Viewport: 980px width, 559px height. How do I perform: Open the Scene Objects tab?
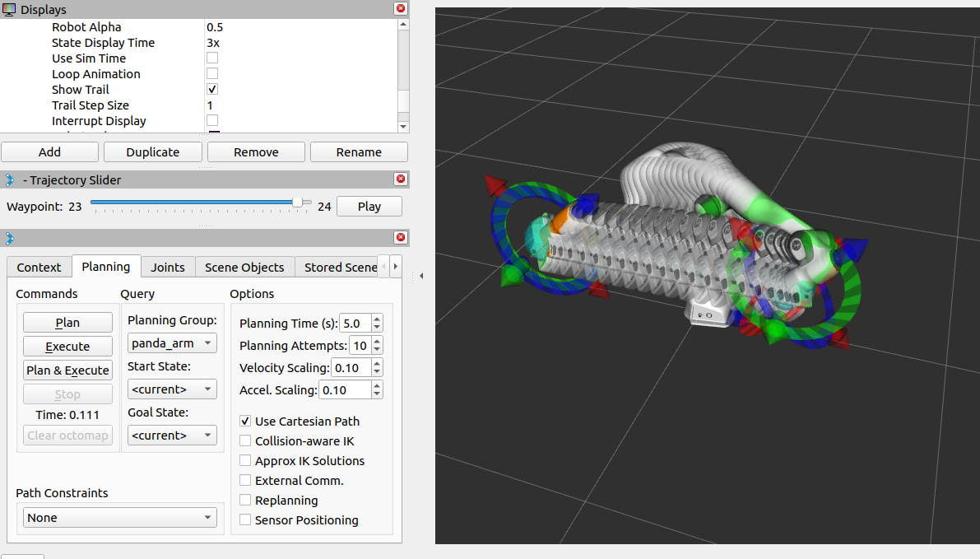click(x=244, y=267)
